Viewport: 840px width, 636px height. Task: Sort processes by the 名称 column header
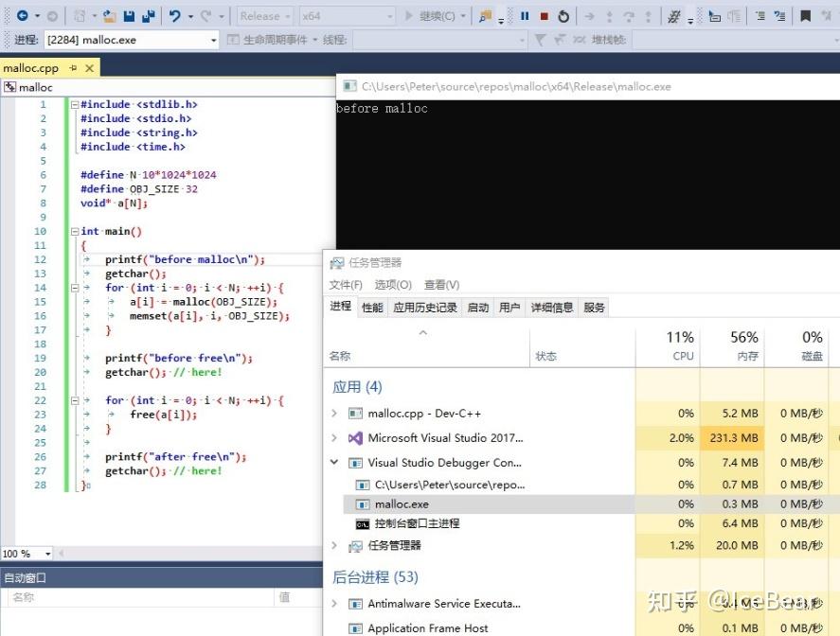coord(427,346)
